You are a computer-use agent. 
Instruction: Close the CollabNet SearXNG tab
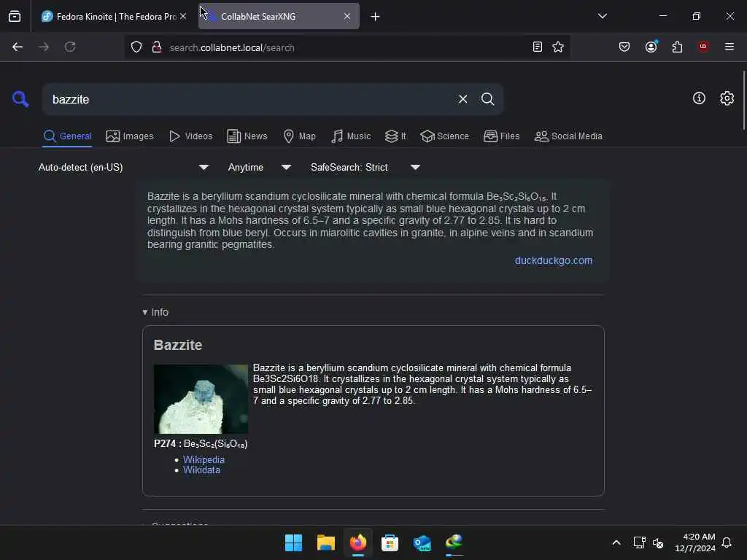[x=347, y=16]
